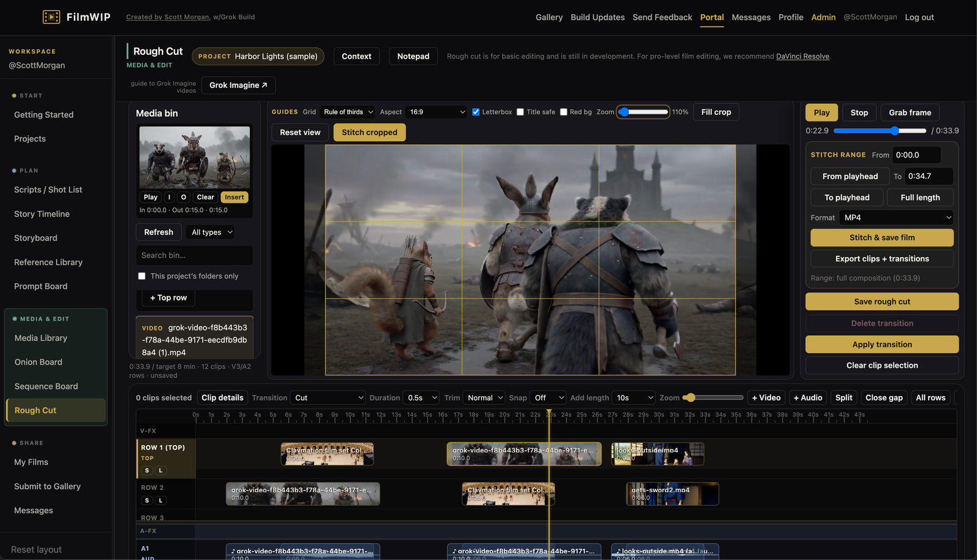The width and height of the screenshot is (977, 560).
Task: Click the Fill crop button
Action: point(716,112)
